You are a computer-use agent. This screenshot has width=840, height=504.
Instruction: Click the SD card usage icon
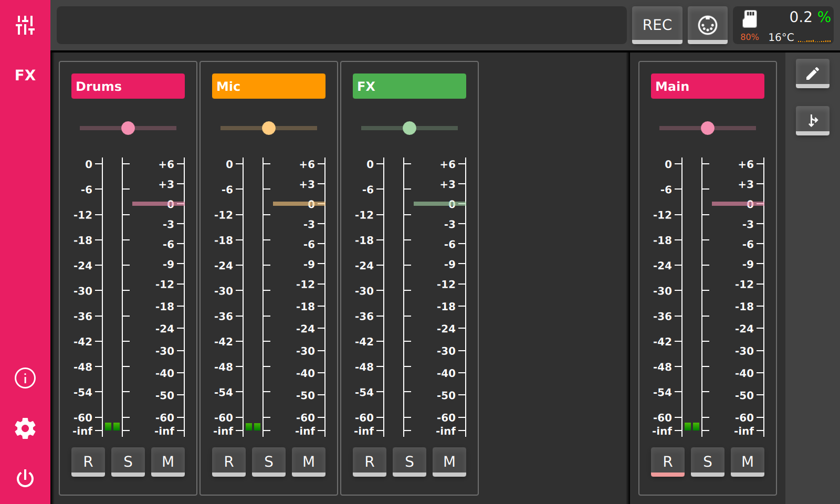point(750,19)
